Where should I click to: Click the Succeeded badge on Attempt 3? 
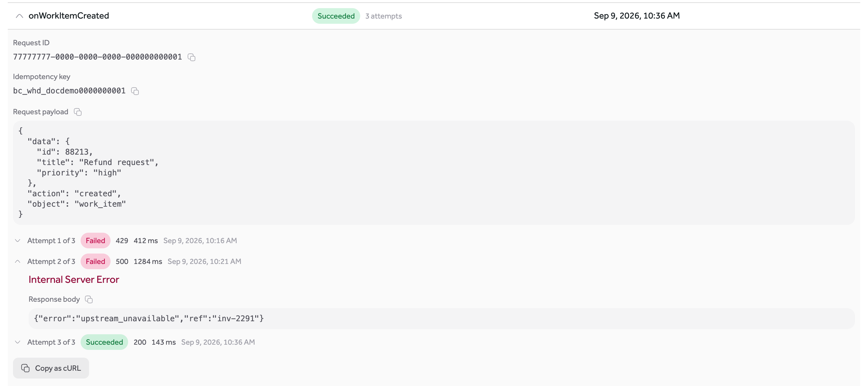click(x=104, y=342)
